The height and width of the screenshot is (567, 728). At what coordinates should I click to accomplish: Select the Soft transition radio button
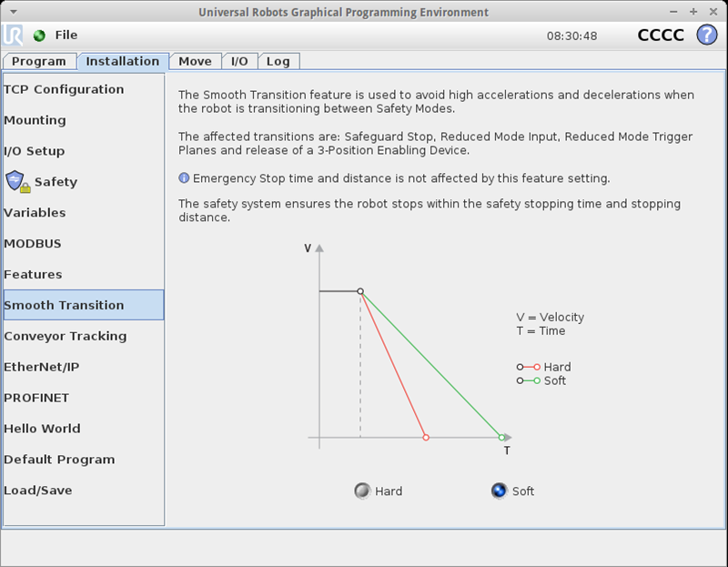pos(499,491)
